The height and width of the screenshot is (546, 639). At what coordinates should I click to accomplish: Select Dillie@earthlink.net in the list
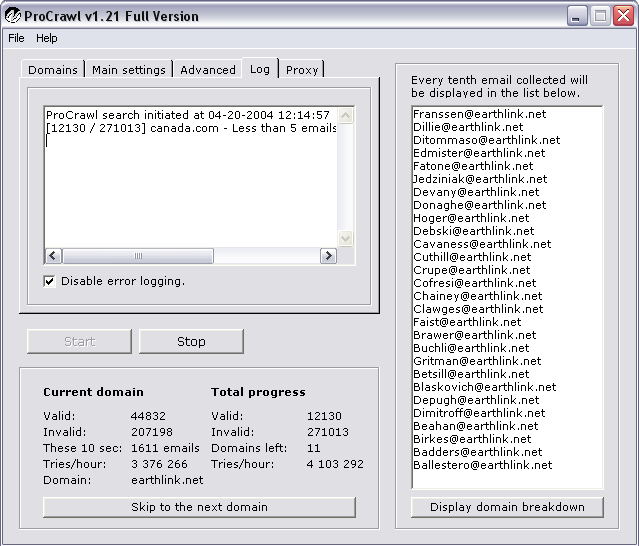468,127
